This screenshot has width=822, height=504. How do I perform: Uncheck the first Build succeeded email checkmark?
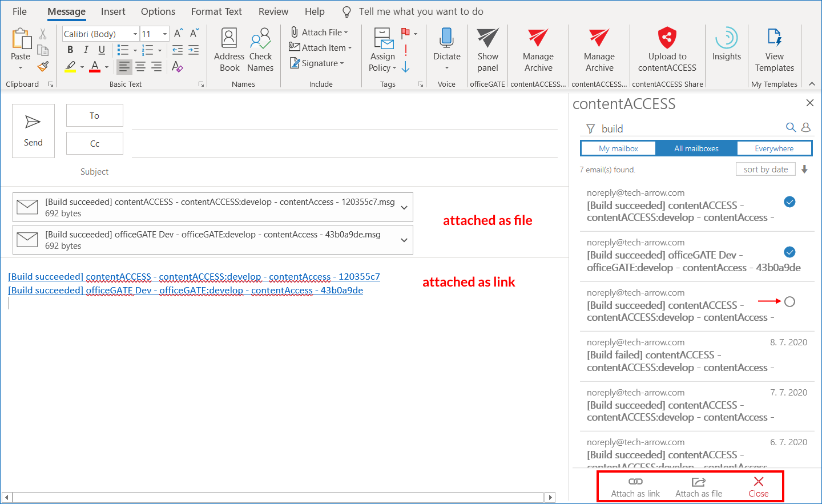coord(789,202)
